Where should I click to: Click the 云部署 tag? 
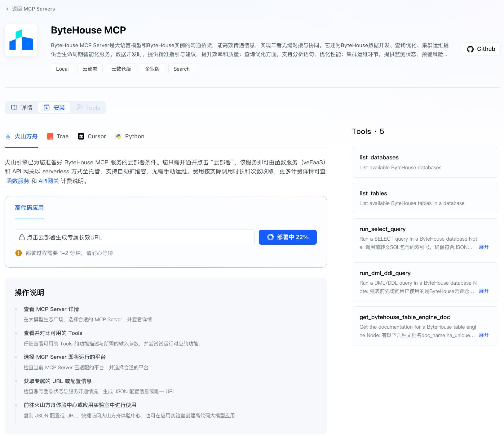click(x=90, y=69)
